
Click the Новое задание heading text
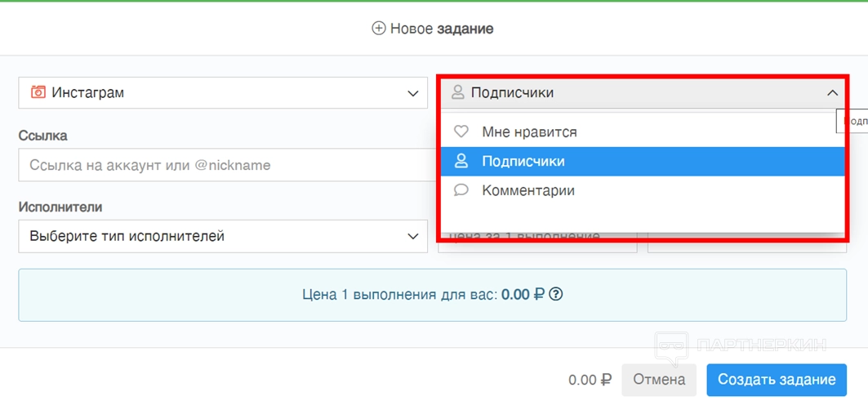(442, 29)
